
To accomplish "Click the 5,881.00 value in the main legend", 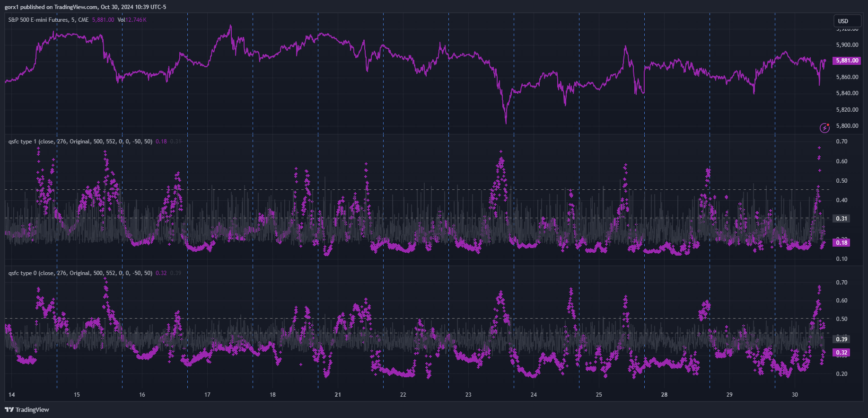I will click(103, 20).
